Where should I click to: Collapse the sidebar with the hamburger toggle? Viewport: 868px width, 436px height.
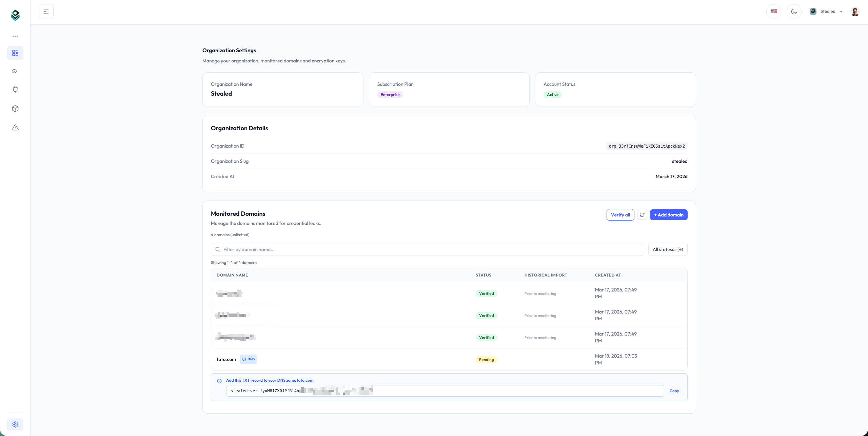click(x=46, y=11)
